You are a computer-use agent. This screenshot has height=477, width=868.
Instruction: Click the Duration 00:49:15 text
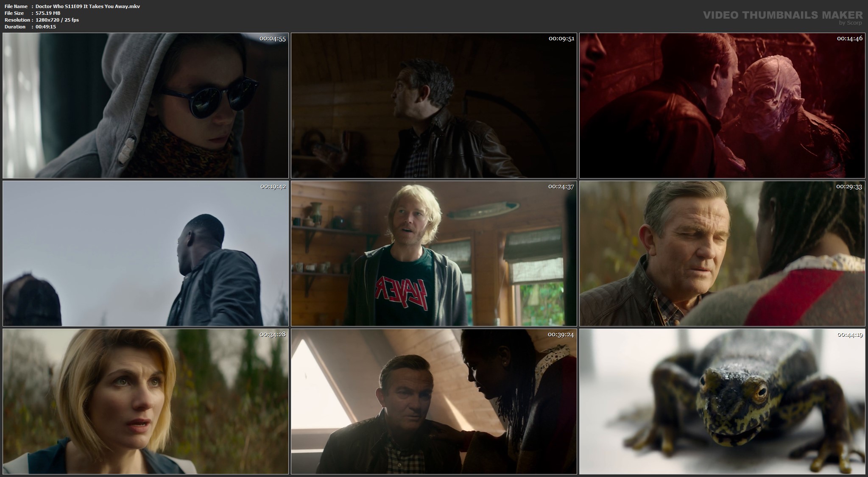pyautogui.click(x=46, y=27)
